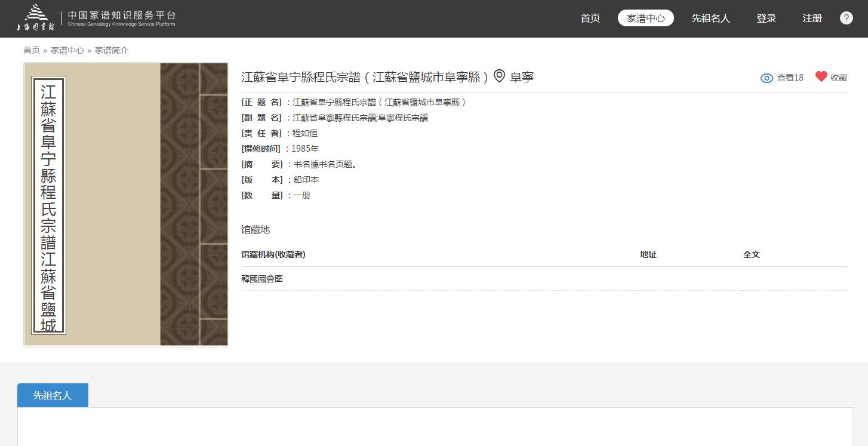
Task: Click 家谱中心 breadcrumb link
Action: pos(67,50)
